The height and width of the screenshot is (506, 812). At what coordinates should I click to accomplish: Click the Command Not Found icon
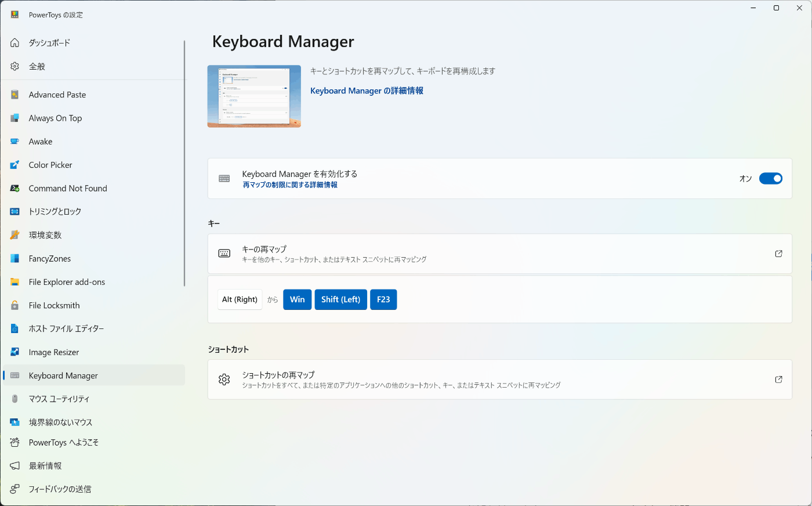[15, 188]
